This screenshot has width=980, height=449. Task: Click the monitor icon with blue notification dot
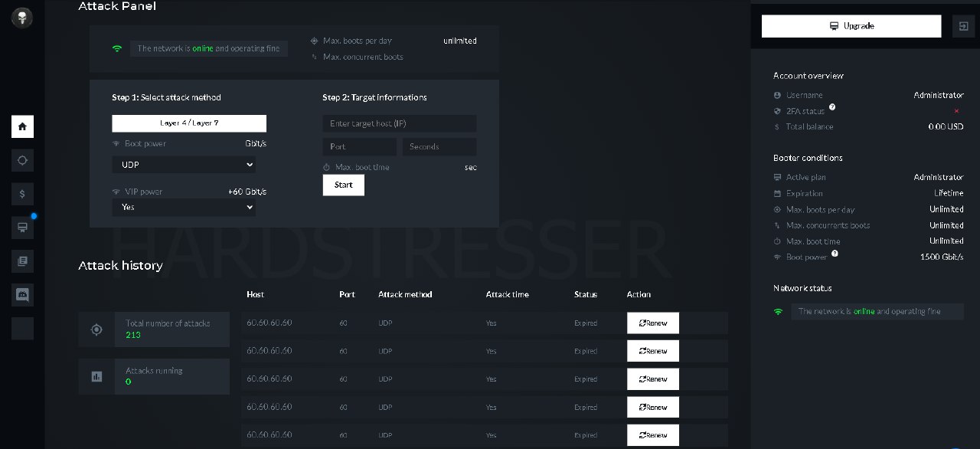tap(22, 227)
